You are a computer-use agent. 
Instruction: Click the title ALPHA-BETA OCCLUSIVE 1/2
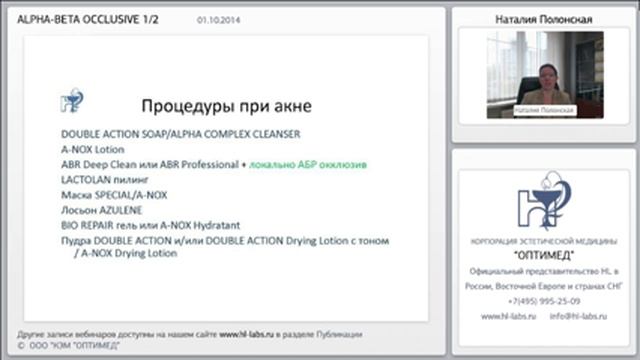pos(88,20)
